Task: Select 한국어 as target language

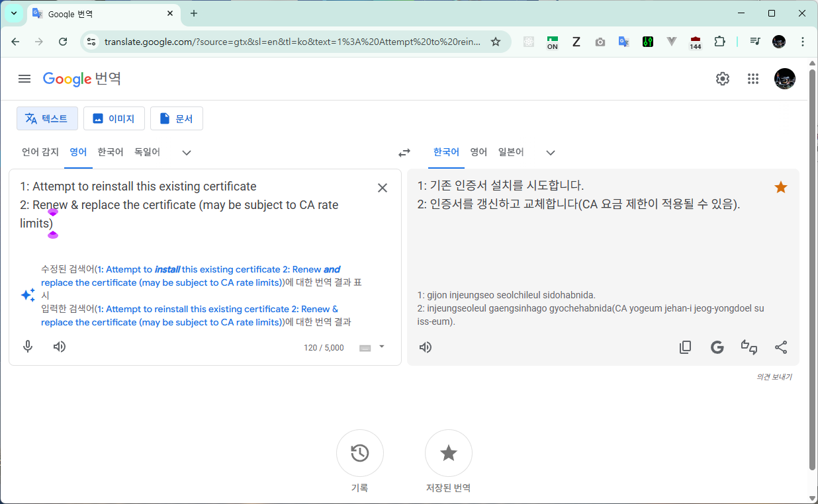Action: tap(446, 152)
